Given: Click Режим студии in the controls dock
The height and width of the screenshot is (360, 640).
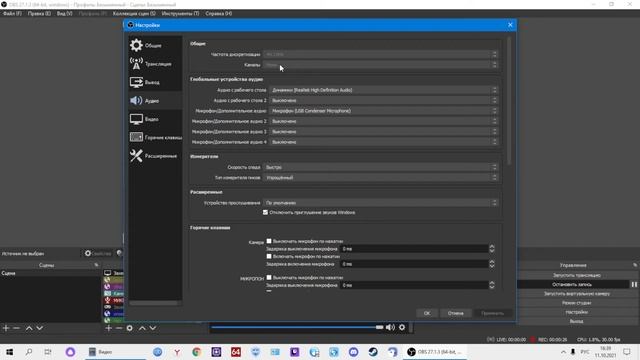Looking at the screenshot, I should click(576, 303).
